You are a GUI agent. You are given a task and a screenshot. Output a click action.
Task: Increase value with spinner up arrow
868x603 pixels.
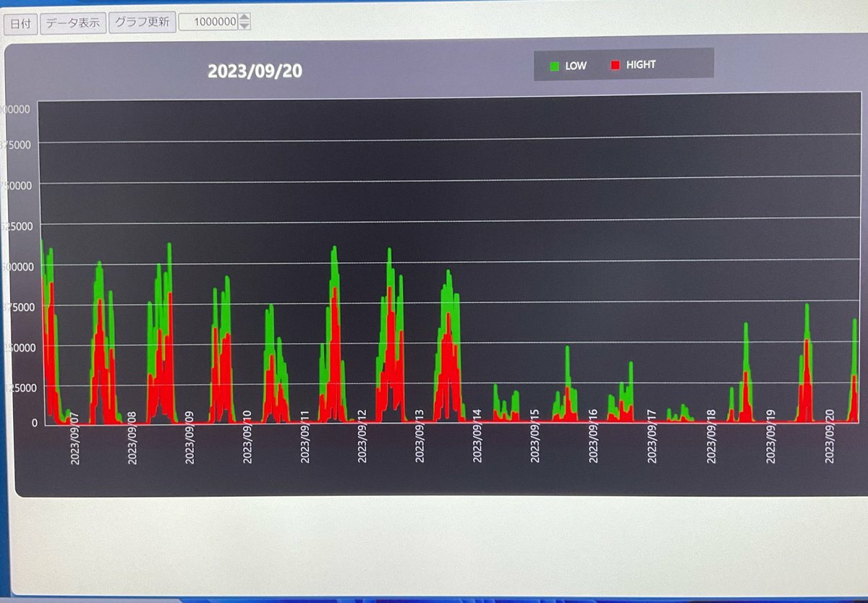[x=244, y=18]
